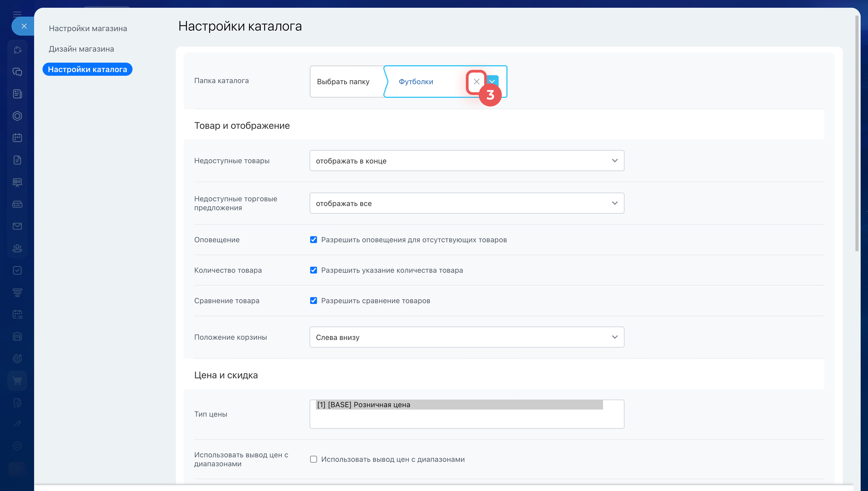The image size is (868, 491).
Task: Click the Выбрать папку button
Action: [x=343, y=82]
